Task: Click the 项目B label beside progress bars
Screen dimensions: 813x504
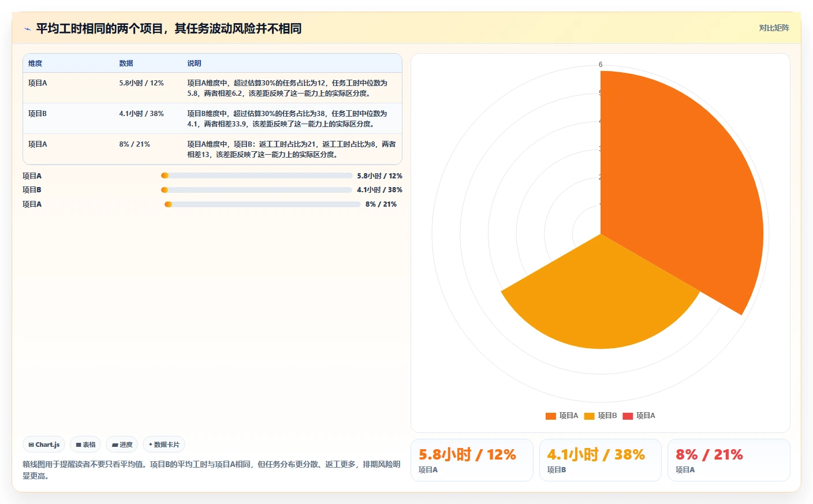Action: click(32, 190)
